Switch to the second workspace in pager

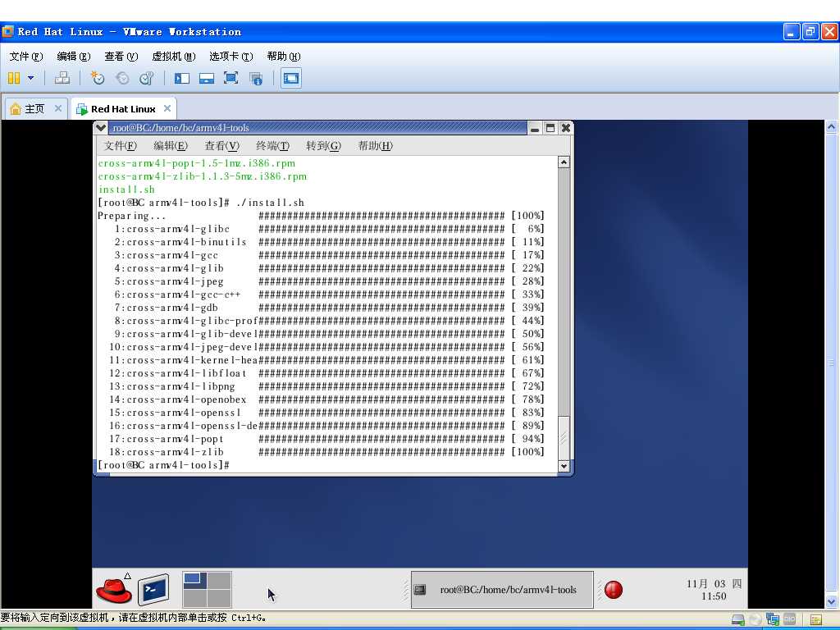219,580
